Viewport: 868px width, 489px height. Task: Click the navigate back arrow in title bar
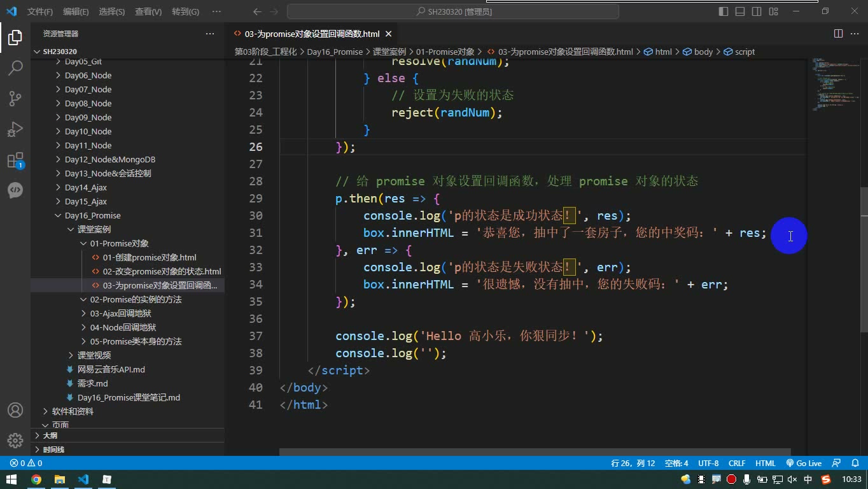coord(257,11)
